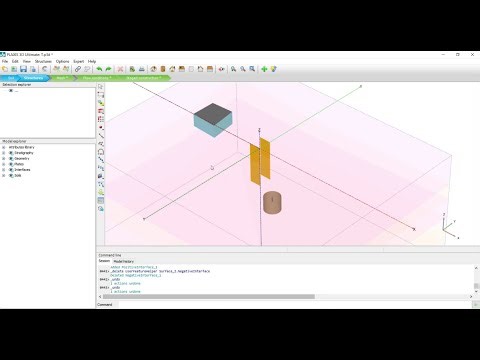Click the run command button beside input
This screenshot has height=360, width=480.
[x=475, y=304]
